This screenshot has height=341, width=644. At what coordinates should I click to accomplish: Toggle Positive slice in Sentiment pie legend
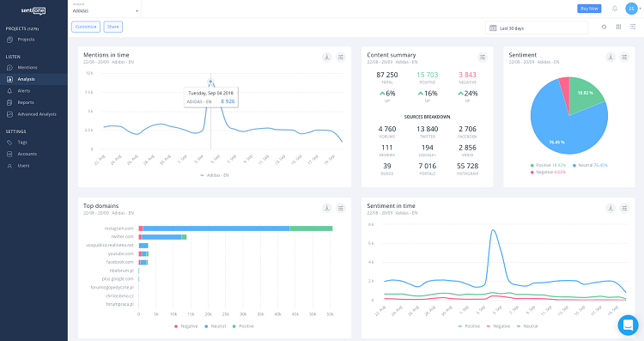(548, 165)
